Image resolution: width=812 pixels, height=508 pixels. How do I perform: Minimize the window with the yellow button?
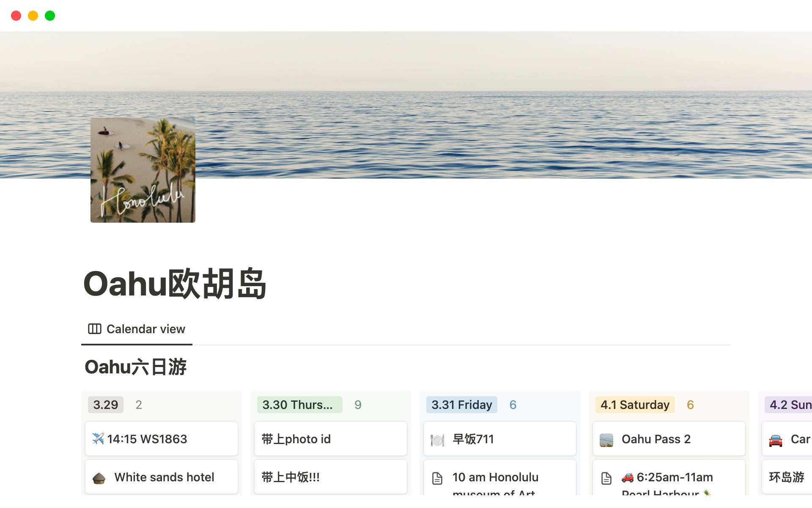pos(33,16)
